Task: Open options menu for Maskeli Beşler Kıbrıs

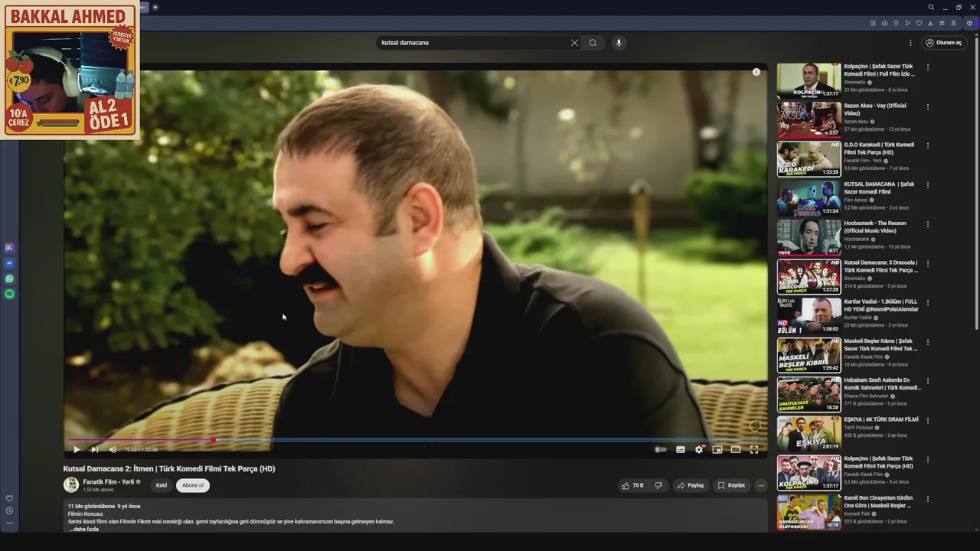Action: coord(928,342)
